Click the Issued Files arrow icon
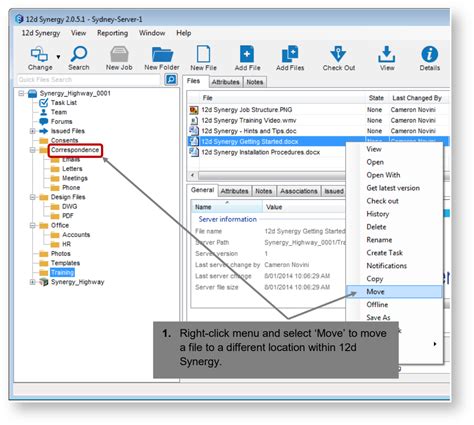 44,131
